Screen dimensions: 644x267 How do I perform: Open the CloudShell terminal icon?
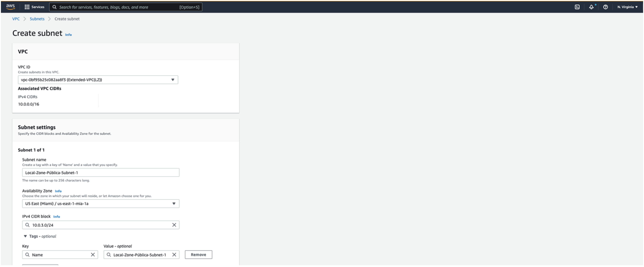[577, 7]
